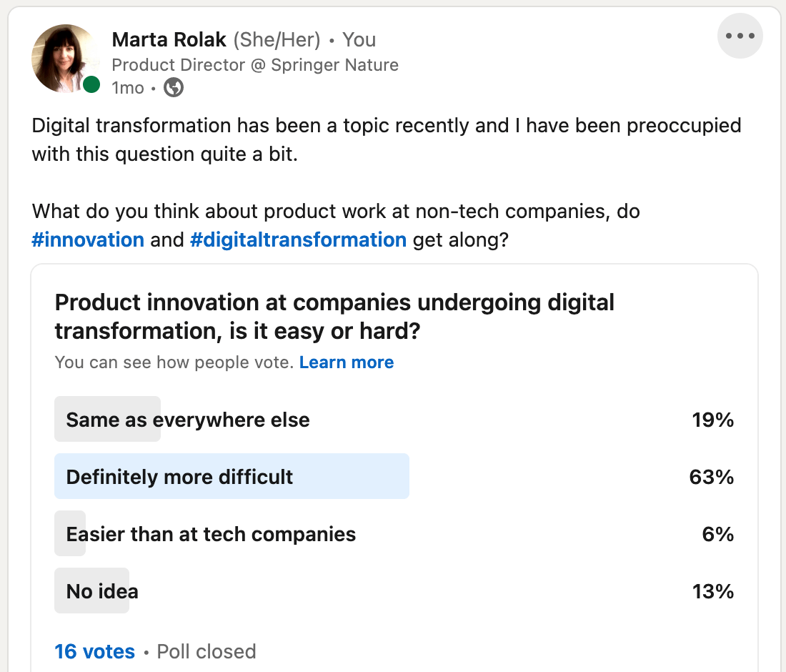Image resolution: width=786 pixels, height=672 pixels.
Task: Click the 1mo post timestamp
Action: [x=128, y=88]
